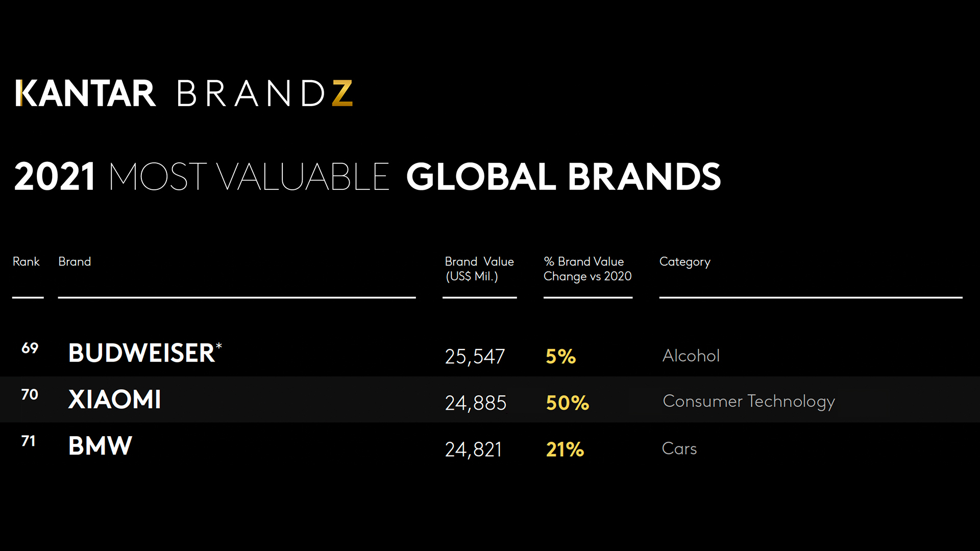The height and width of the screenshot is (551, 980).
Task: Select the highlighted XIAOMI brand name
Action: click(114, 399)
